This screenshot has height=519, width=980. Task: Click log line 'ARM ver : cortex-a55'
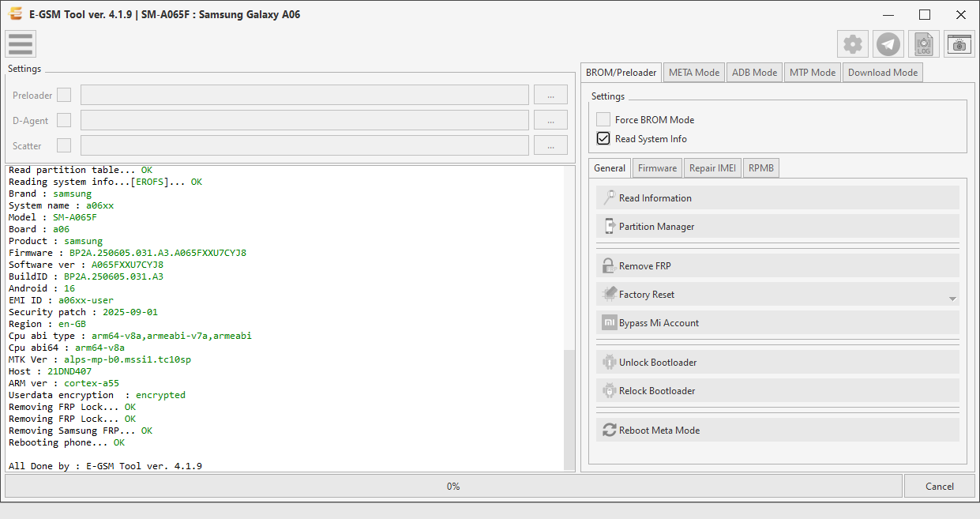click(64, 383)
